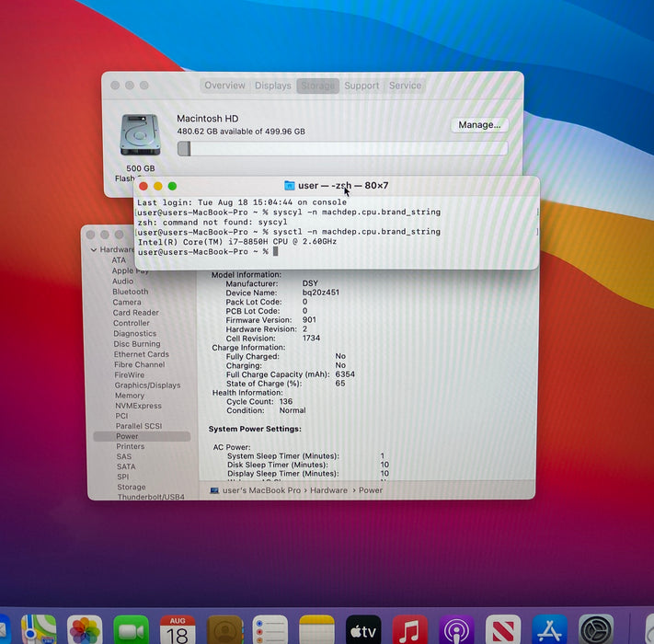Click the laptop icon in the path bar
654x644 pixels.
[214, 490]
